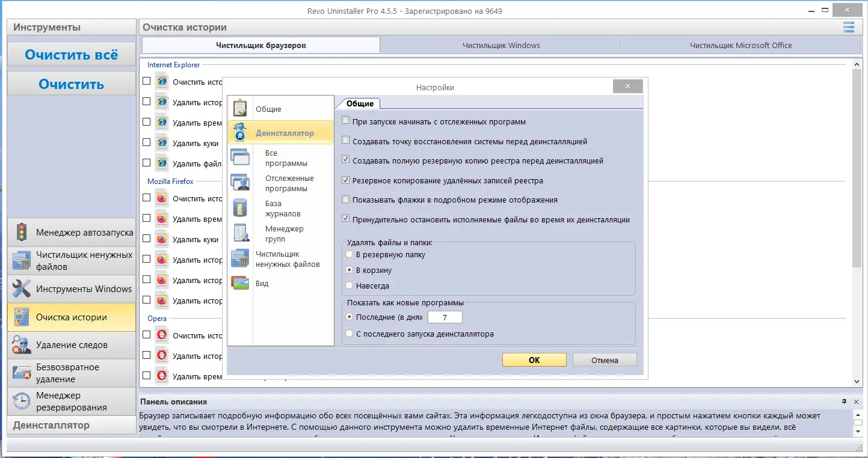The width and height of the screenshot is (868, 458).
Task: Select the Очистка истории sidebar icon
Action: point(22,317)
